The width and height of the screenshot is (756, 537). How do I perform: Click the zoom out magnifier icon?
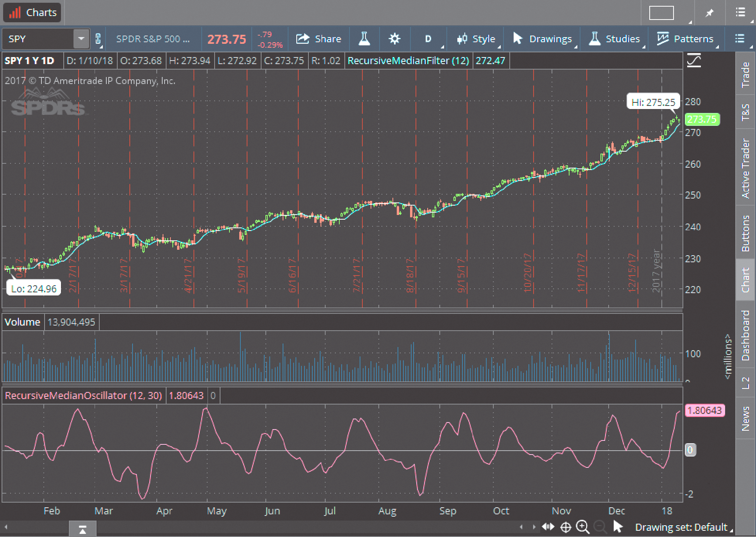tap(600, 527)
